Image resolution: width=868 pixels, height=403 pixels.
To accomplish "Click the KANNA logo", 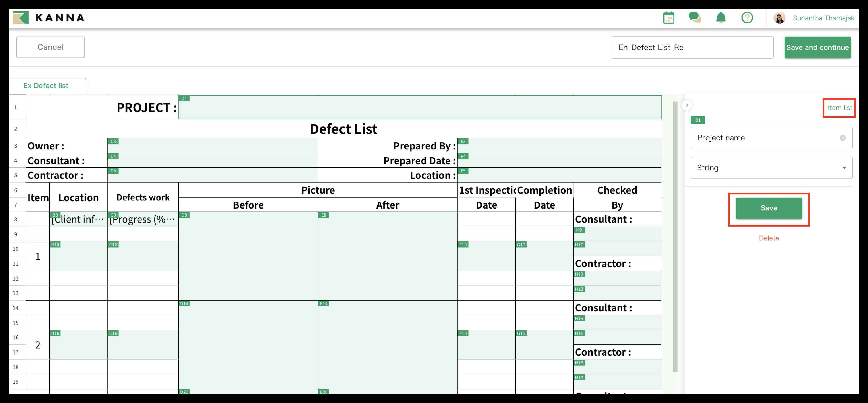I will pyautogui.click(x=49, y=18).
